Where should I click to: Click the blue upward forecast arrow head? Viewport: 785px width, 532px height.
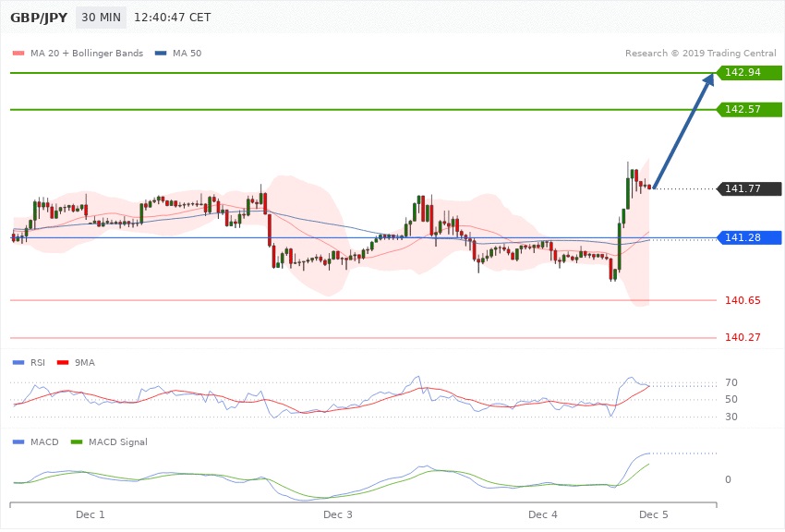707,83
